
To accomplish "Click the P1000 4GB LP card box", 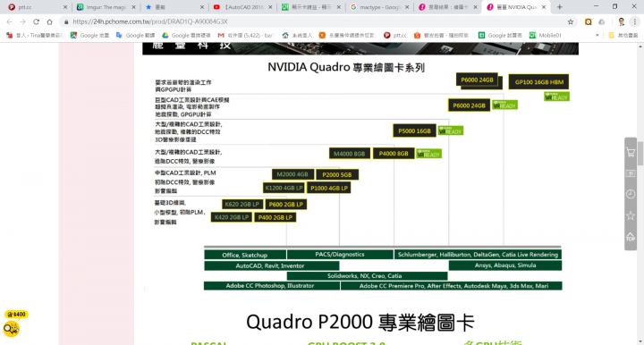I will coord(329,188).
